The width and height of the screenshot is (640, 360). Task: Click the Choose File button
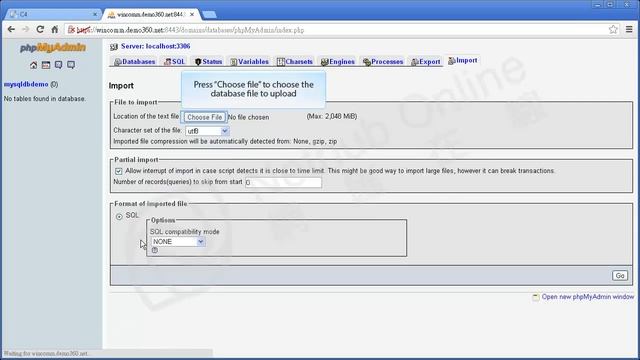coord(204,117)
